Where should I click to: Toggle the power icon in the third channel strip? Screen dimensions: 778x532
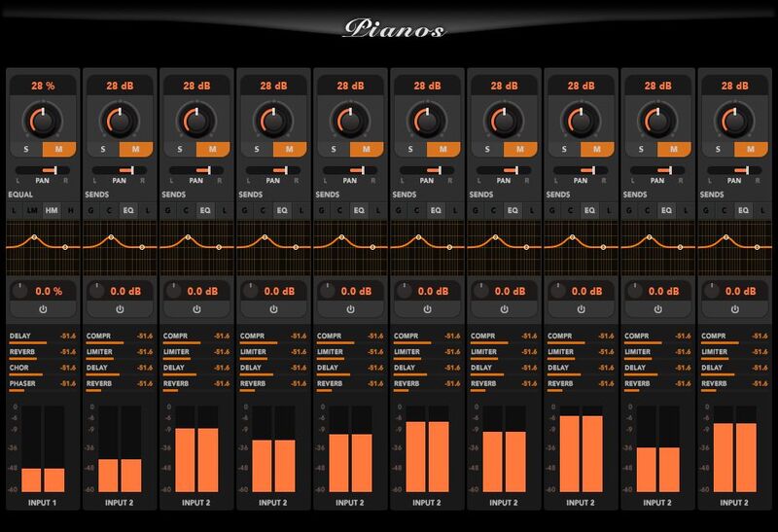point(196,309)
